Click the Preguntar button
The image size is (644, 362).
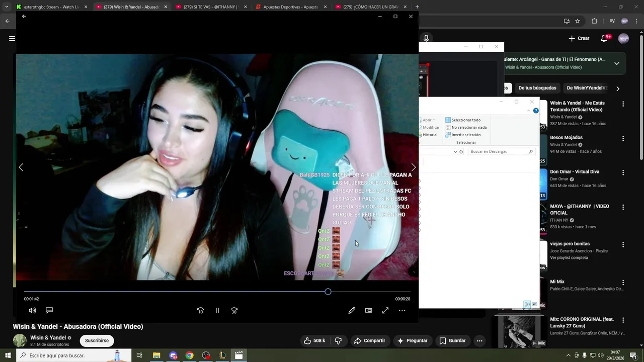point(412,341)
